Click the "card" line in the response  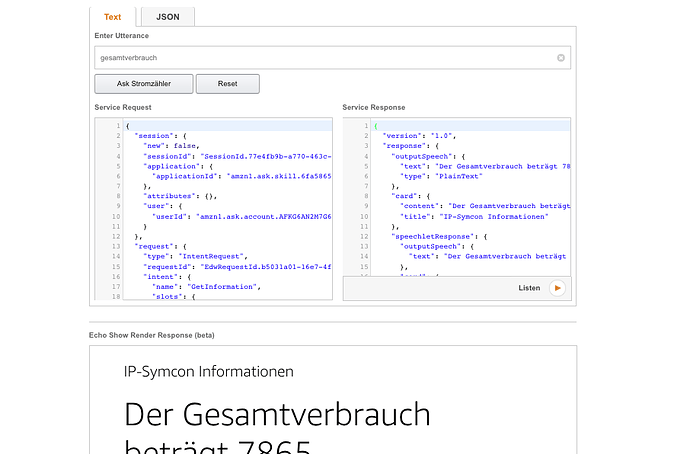point(411,196)
